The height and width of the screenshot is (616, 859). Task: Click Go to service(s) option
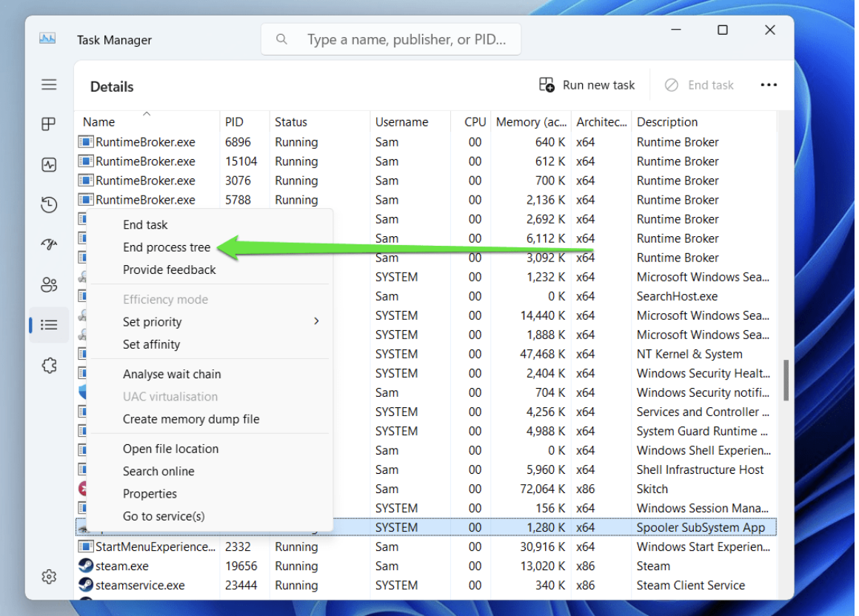click(164, 516)
